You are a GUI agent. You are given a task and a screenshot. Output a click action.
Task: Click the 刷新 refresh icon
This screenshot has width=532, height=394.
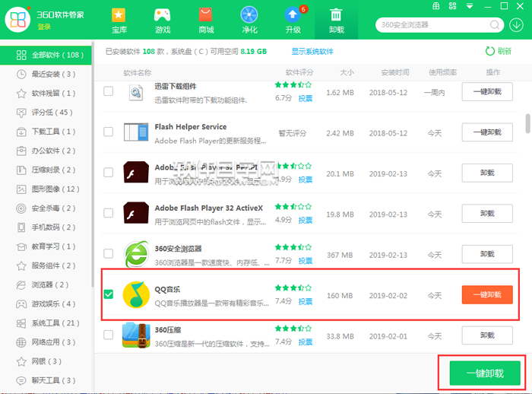pyautogui.click(x=490, y=51)
